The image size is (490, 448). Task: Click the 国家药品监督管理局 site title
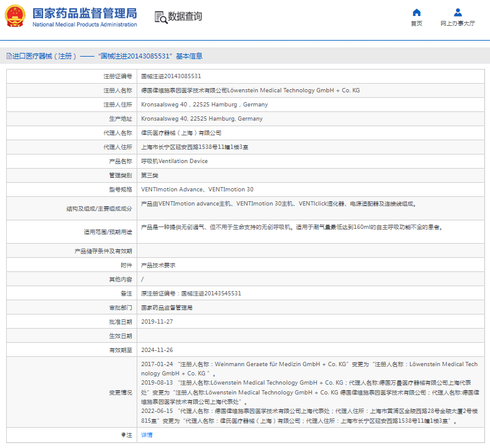[x=84, y=13]
